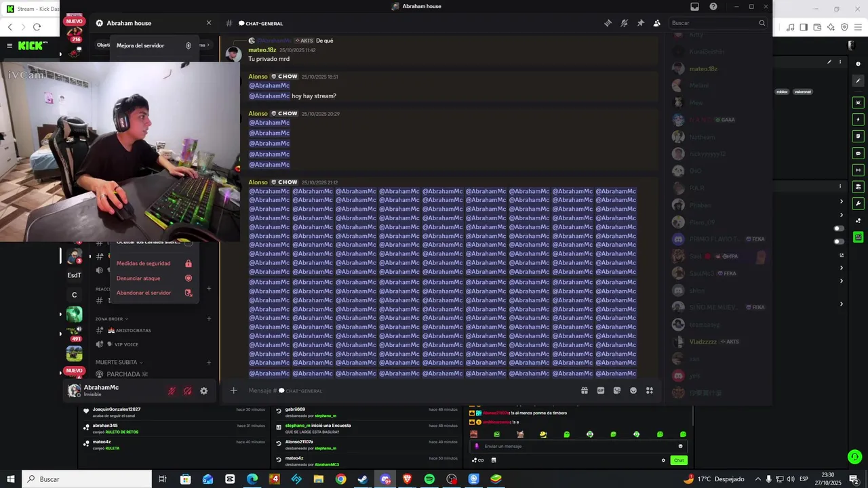This screenshot has height=488, width=868.
Task: Toggle Ocultar los canales silenciados checkbox
Action: [x=189, y=242]
